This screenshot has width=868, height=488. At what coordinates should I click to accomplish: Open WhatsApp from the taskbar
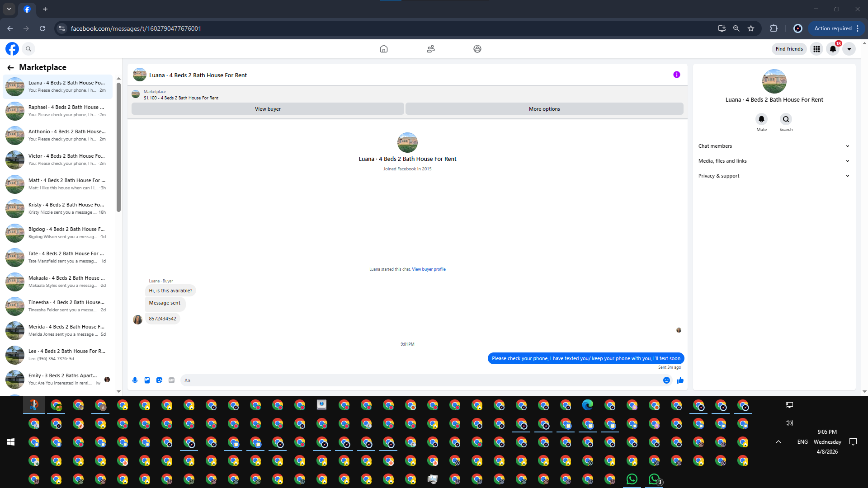[x=632, y=479]
